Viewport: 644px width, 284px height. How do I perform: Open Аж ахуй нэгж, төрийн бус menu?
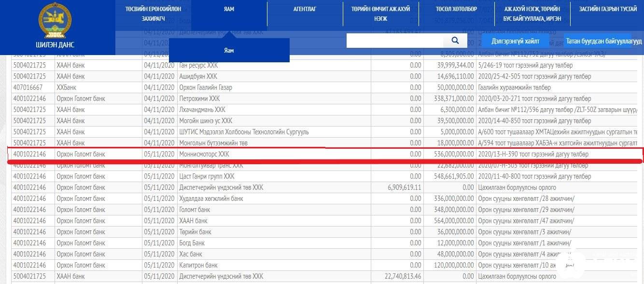pyautogui.click(x=532, y=14)
